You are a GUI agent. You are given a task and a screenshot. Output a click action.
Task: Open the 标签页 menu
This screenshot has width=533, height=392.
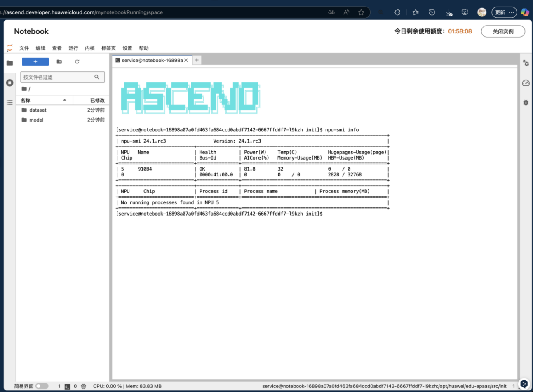coord(108,48)
